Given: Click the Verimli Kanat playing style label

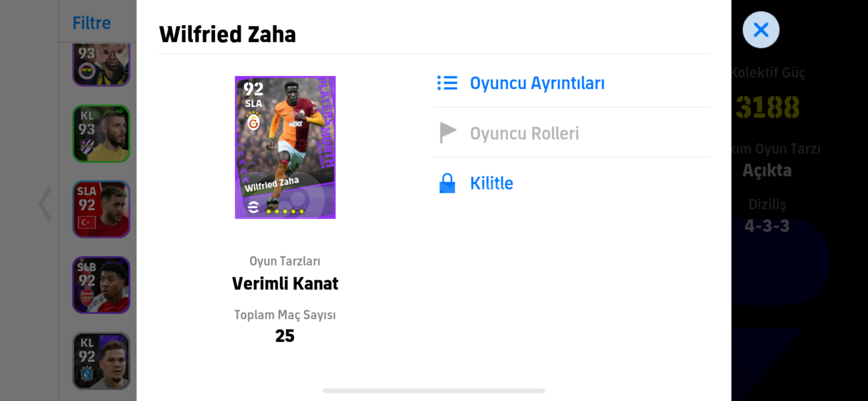Looking at the screenshot, I should pyautogui.click(x=285, y=283).
